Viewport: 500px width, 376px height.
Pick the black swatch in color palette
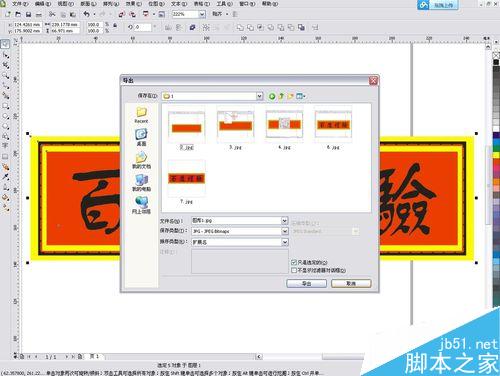(x=496, y=62)
